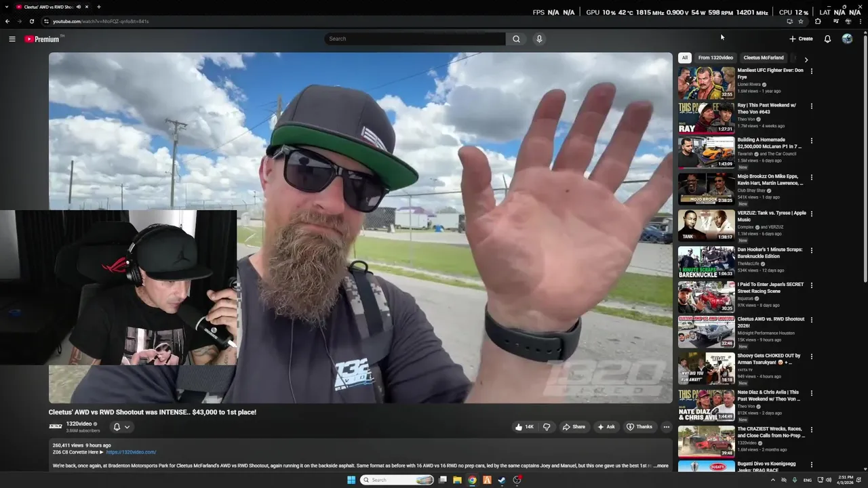Install app icon in address bar
868x488 pixels.
click(x=789, y=21)
